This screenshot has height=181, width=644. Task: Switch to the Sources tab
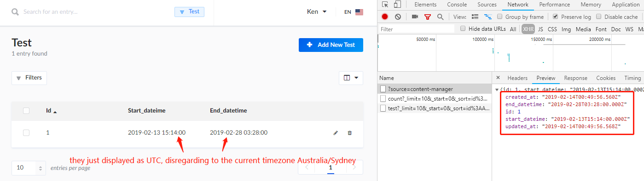click(487, 5)
